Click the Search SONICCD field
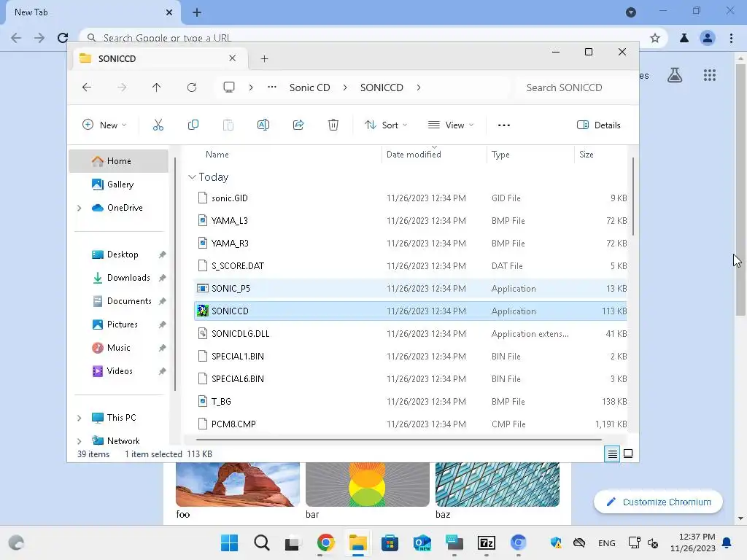The width and height of the screenshot is (747, 560). [x=575, y=87]
